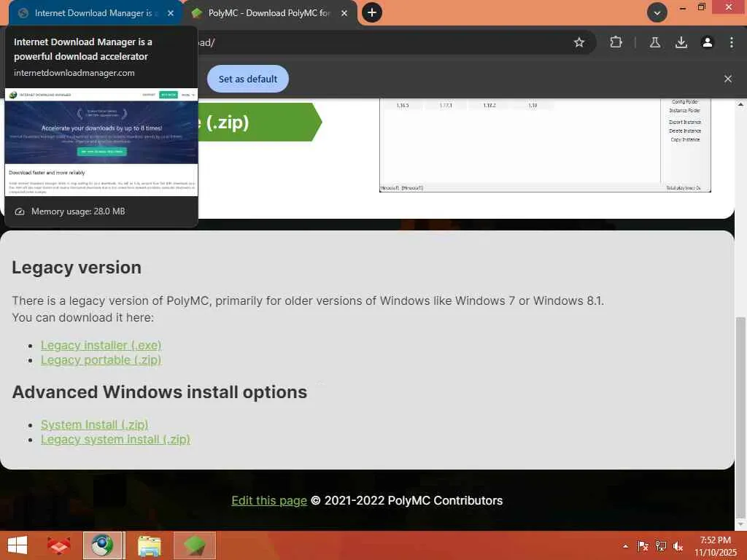Open the browser icon in the taskbar
The width and height of the screenshot is (747, 560).
coord(104,545)
